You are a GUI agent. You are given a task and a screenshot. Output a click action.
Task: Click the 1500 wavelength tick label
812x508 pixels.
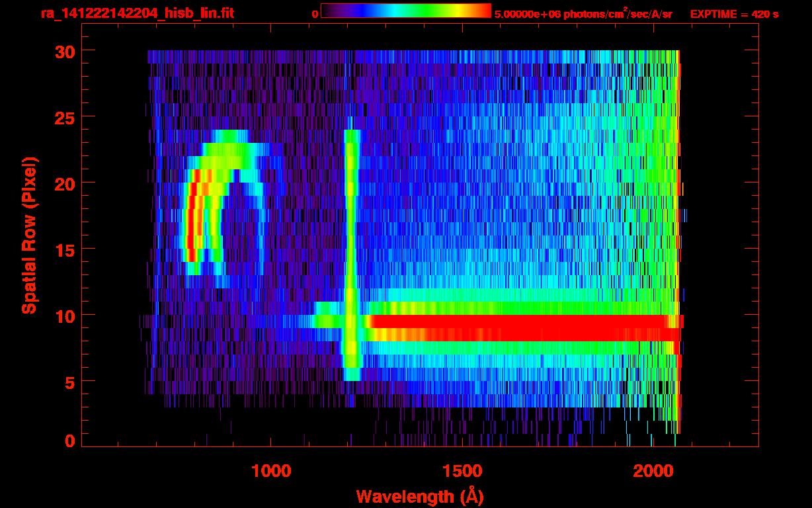pyautogui.click(x=462, y=471)
